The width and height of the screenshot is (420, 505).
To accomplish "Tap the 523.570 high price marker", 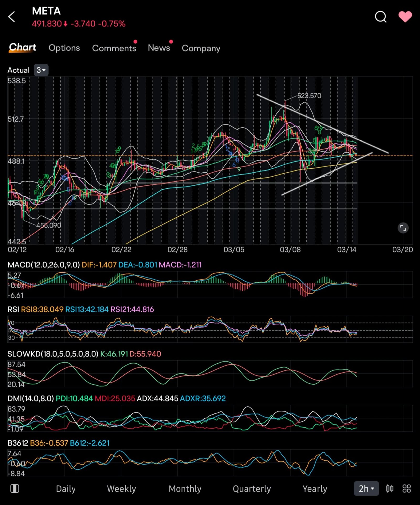I will click(309, 96).
